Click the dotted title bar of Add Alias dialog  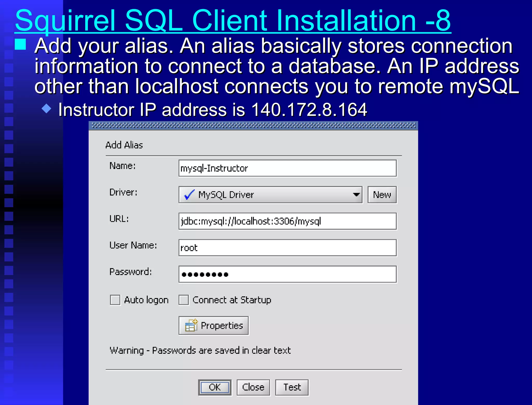(x=253, y=126)
